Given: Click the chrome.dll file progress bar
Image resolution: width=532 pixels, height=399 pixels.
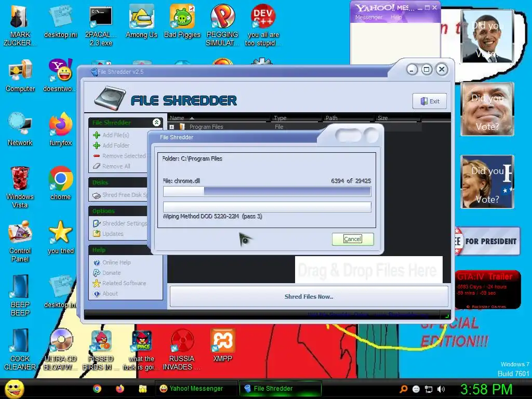Looking at the screenshot, I should click(x=267, y=191).
